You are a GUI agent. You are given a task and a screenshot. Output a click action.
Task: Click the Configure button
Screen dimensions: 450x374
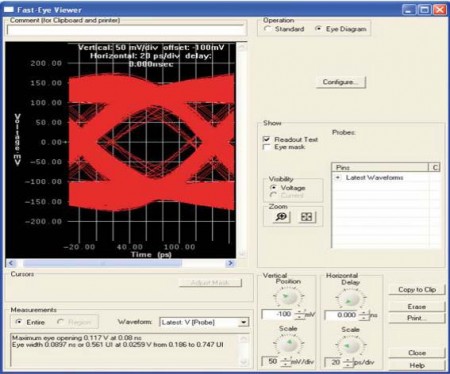click(341, 82)
